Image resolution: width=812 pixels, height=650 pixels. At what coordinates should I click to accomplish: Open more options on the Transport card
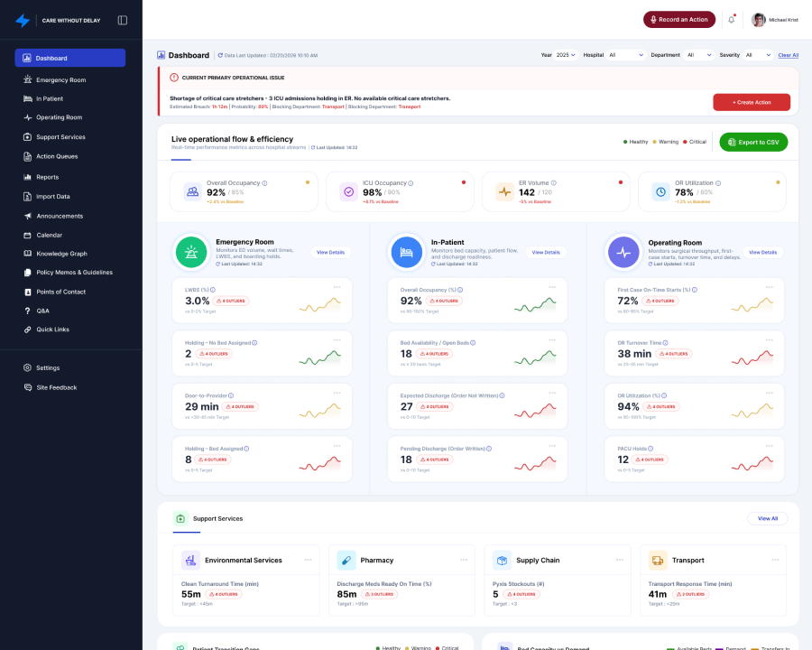pyautogui.click(x=775, y=560)
